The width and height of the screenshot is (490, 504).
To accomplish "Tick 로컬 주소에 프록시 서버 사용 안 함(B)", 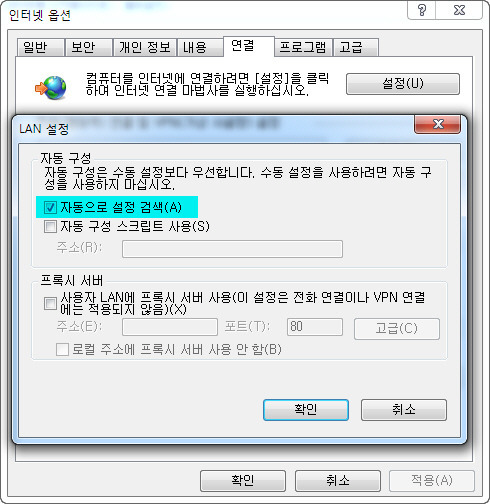I will [x=62, y=350].
